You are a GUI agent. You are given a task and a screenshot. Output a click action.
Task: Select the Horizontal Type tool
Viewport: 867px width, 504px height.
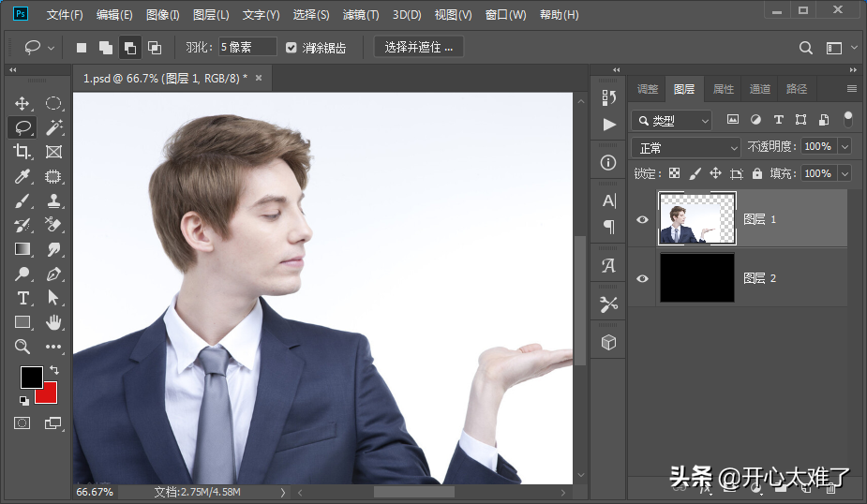click(x=22, y=298)
